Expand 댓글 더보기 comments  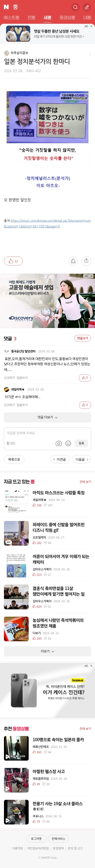click(x=47, y=417)
